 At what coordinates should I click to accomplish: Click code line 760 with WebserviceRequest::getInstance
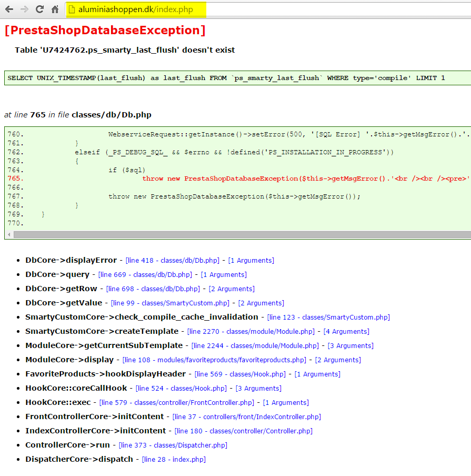tap(238, 134)
